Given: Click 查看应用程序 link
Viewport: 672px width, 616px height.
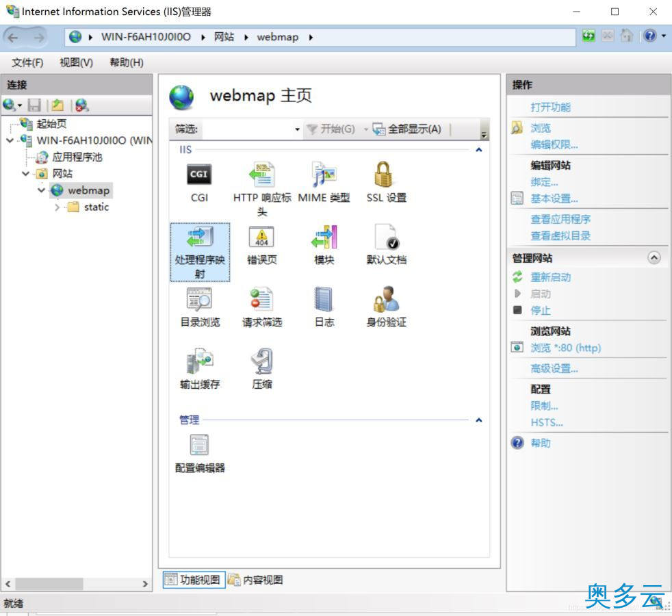Looking at the screenshot, I should 560,220.
